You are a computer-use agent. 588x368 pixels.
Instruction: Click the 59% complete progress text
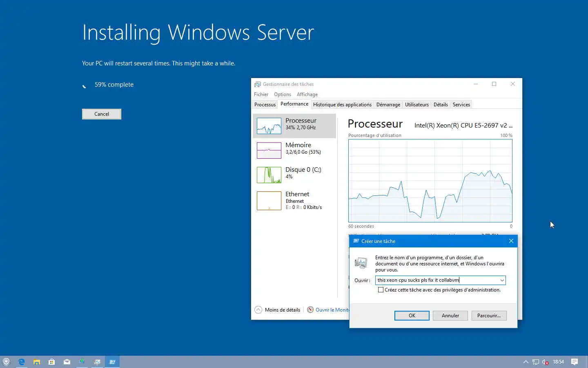click(114, 85)
